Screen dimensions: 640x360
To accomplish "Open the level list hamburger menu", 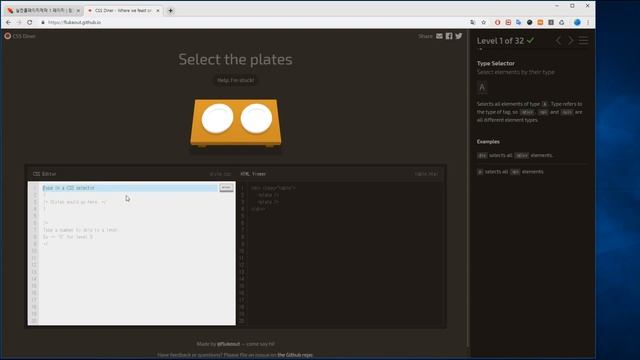I will coord(584,40).
